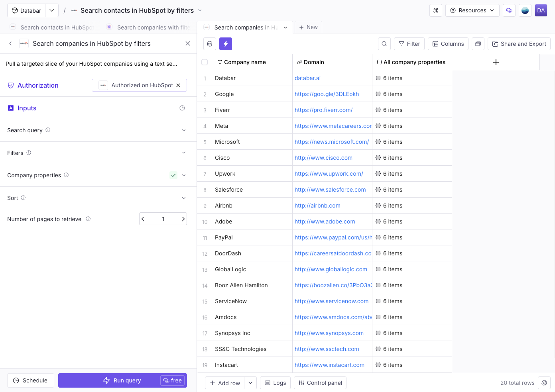Create a New tab
The width and height of the screenshot is (555, 392).
(x=308, y=27)
